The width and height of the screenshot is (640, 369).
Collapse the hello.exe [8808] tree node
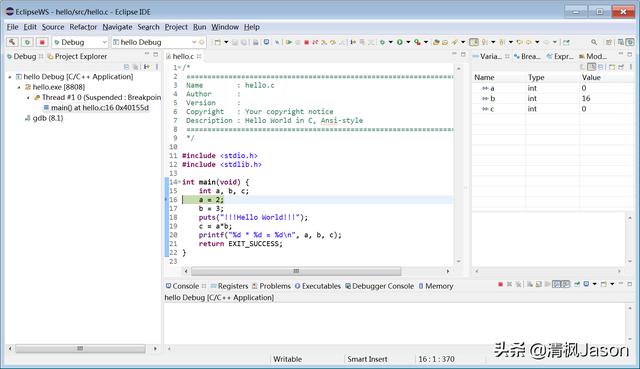pos(19,87)
